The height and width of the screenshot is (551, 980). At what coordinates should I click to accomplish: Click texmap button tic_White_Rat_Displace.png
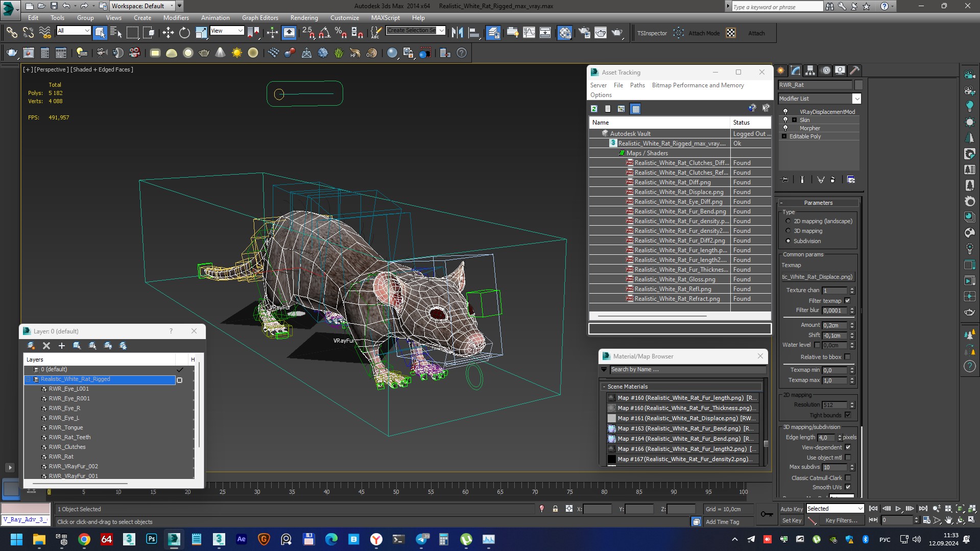click(818, 277)
